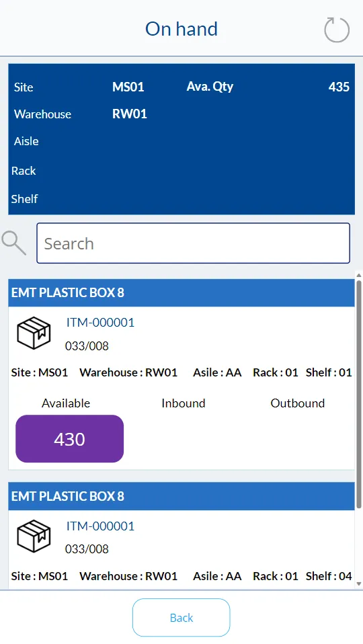The width and height of the screenshot is (363, 644).
Task: Select the Warehouse value RW01 in summary
Action: (129, 114)
